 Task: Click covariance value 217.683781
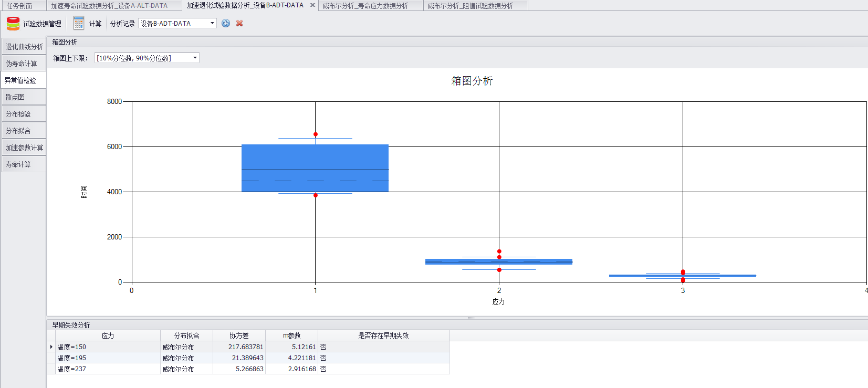pos(246,347)
